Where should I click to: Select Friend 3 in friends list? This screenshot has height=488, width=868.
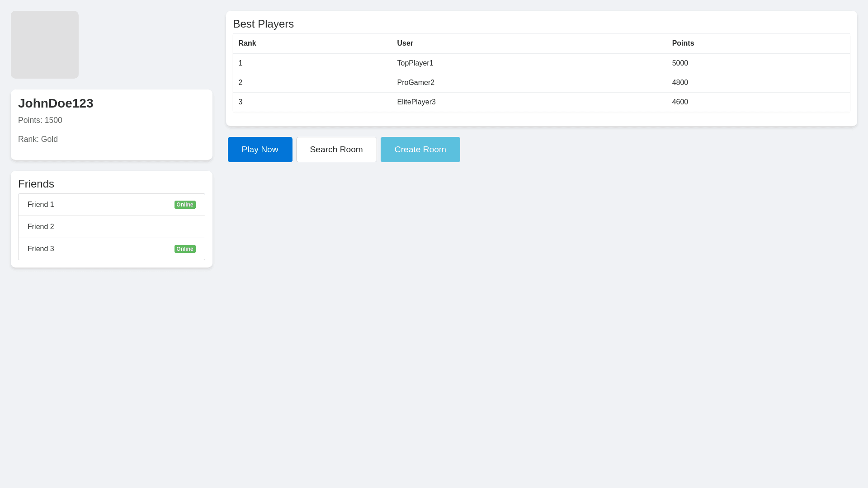41,249
